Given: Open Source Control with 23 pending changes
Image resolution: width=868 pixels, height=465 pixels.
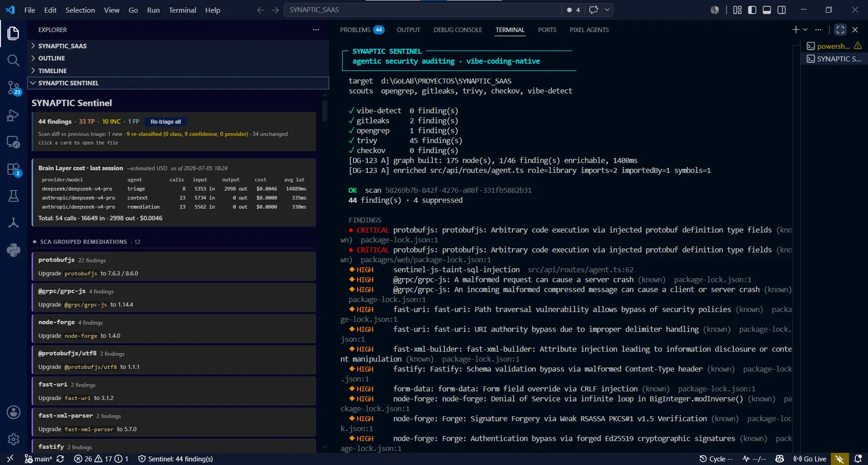Looking at the screenshot, I should [x=14, y=88].
